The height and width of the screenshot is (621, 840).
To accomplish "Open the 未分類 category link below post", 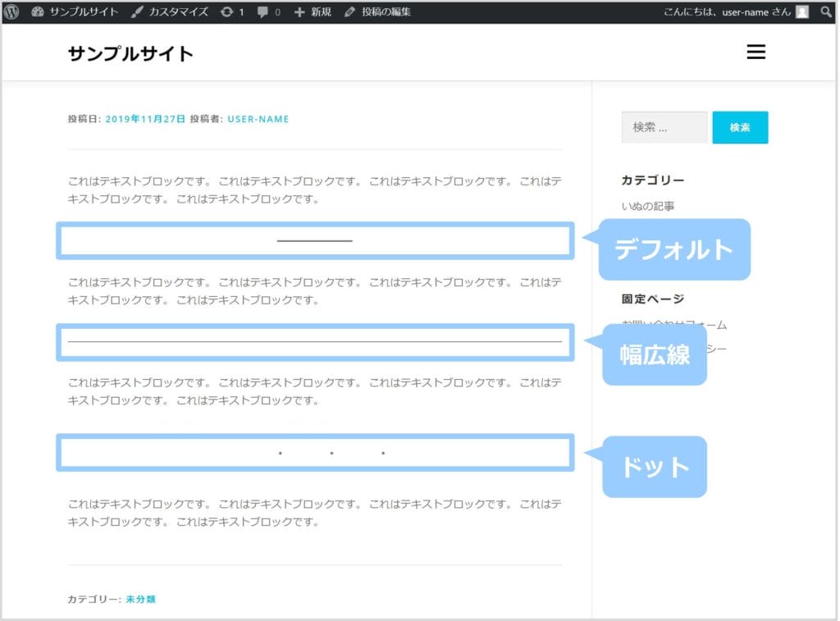I will pos(140,600).
